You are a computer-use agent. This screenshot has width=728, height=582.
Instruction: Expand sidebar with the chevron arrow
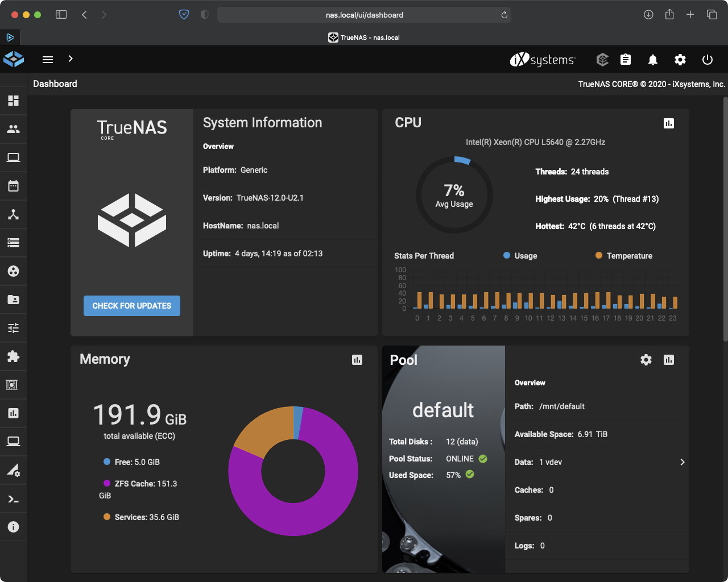click(71, 59)
